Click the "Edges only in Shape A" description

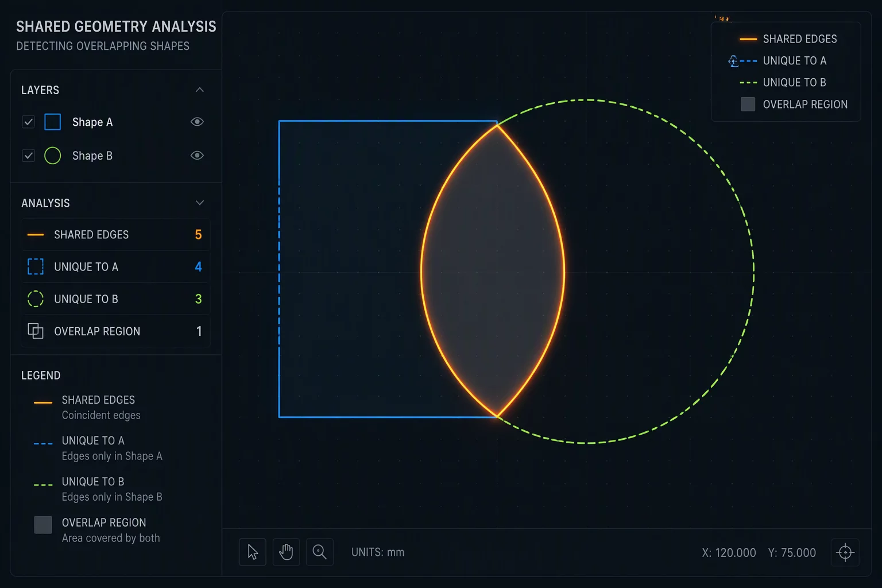112,456
